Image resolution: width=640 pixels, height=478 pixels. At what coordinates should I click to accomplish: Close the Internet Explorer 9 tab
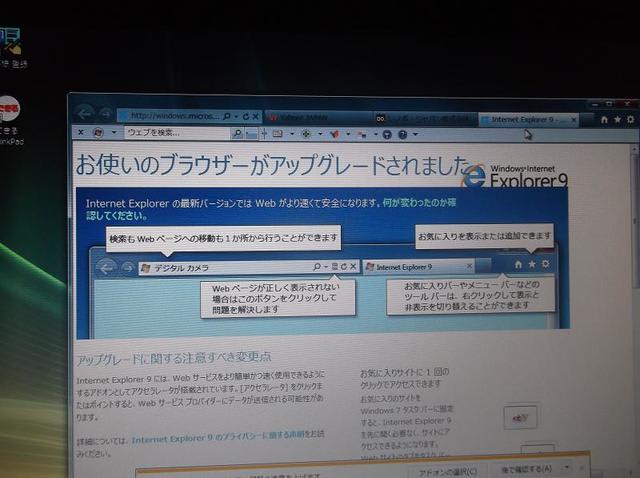[574, 120]
